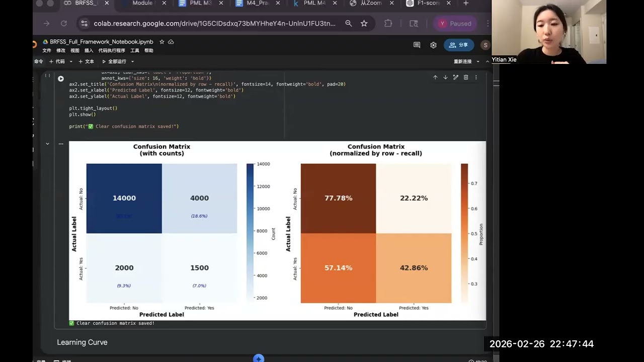The width and height of the screenshot is (644, 362).
Task: Expand dropdown arrow next to 代码
Action: pyautogui.click(x=71, y=61)
